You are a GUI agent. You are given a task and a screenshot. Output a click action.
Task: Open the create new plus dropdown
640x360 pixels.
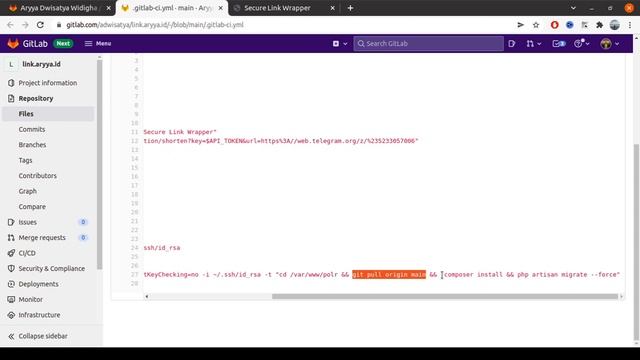click(340, 43)
